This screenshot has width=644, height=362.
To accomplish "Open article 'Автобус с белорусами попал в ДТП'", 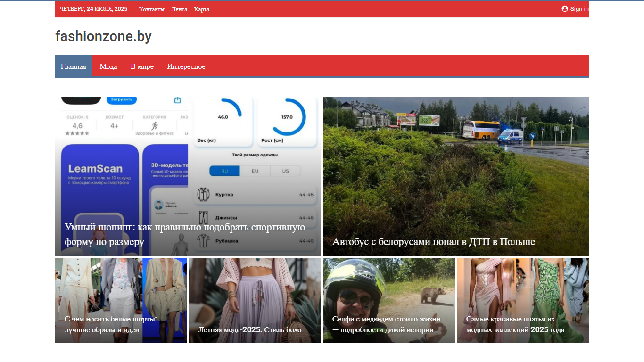I will 434,242.
